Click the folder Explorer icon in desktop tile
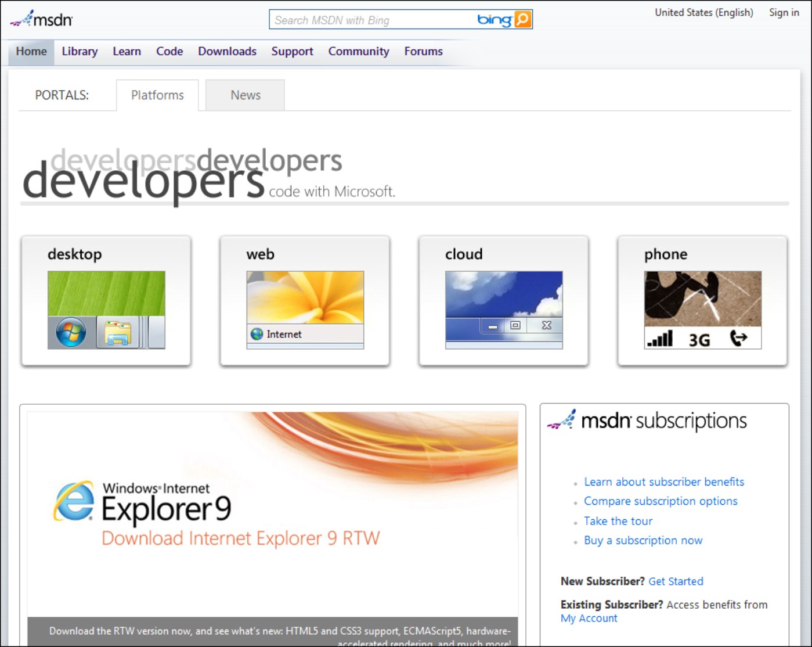Image resolution: width=812 pixels, height=647 pixels. coord(117,333)
